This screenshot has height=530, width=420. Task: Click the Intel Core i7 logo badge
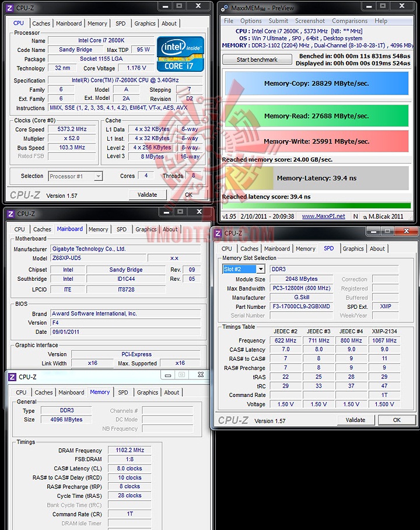pos(180,54)
